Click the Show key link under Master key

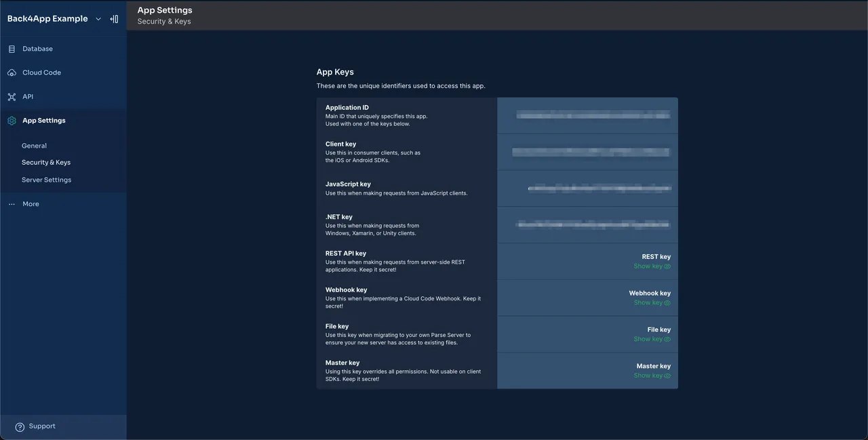tap(648, 375)
